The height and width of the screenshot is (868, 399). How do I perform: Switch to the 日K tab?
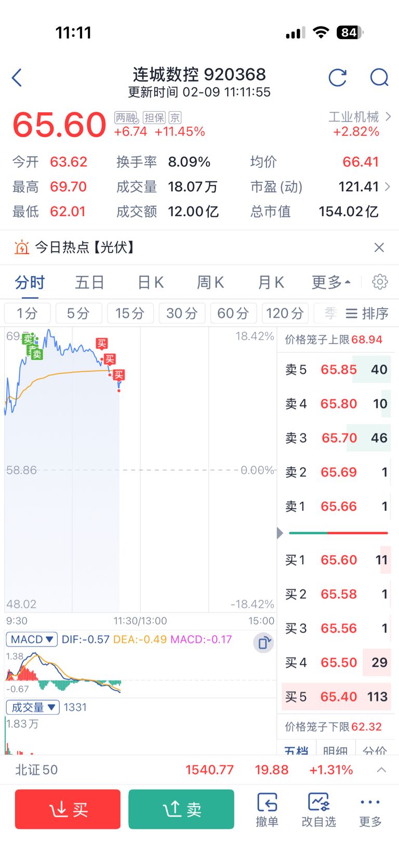point(151,282)
